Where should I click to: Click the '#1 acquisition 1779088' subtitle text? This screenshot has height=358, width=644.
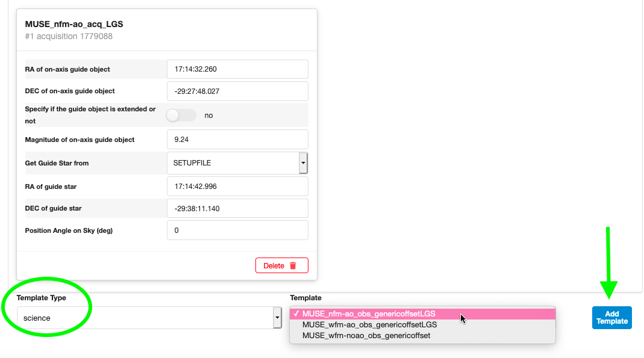coord(69,36)
